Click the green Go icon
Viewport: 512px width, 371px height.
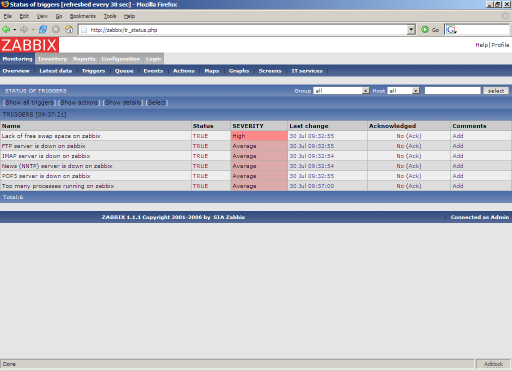click(x=425, y=30)
